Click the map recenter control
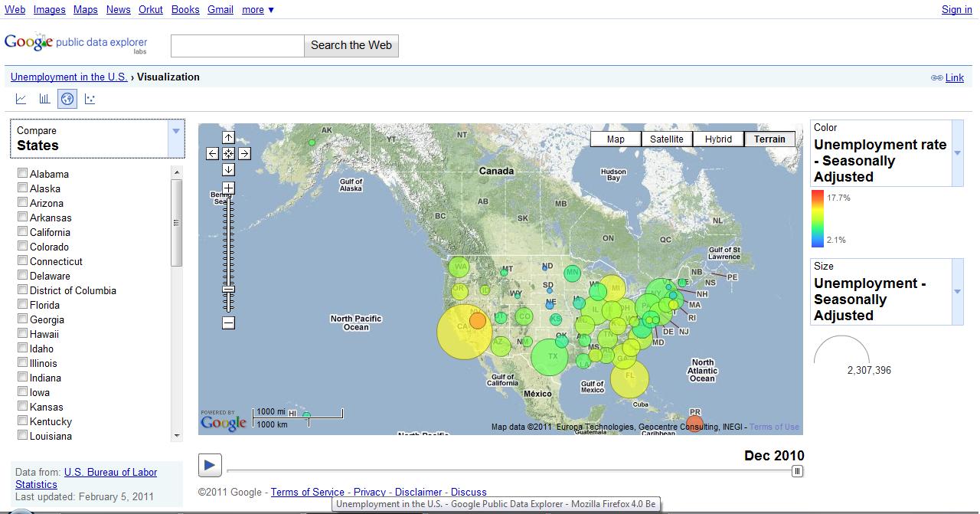Screen dimensions: 980x514 [228, 153]
